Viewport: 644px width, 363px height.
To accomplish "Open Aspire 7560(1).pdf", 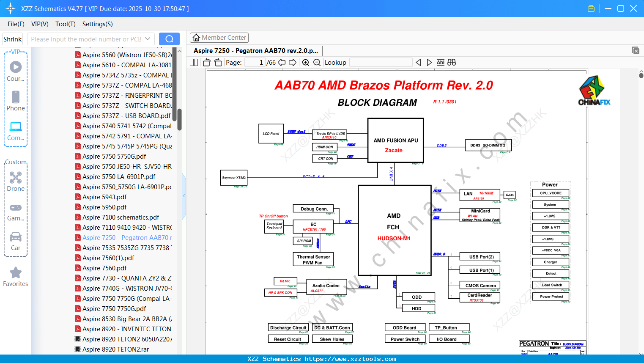I will coord(108,258).
